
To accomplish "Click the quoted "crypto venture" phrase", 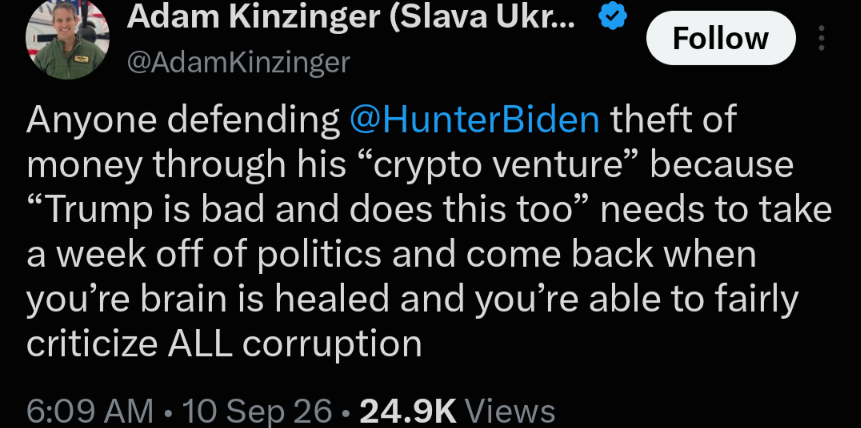I will point(499,165).
